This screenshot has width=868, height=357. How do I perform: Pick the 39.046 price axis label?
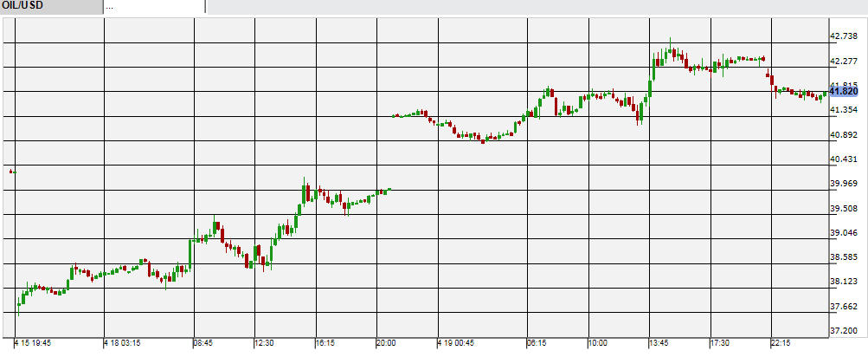coord(844,233)
